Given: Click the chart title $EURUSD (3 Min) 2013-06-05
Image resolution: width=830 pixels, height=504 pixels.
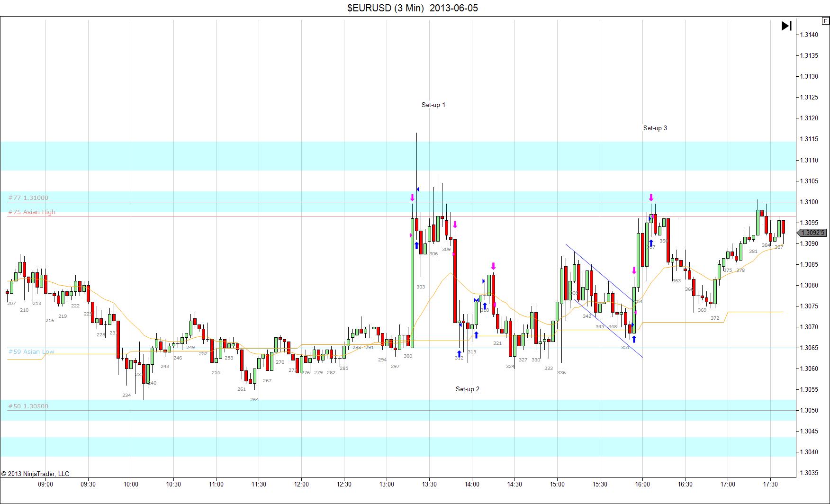Looking at the screenshot, I should 413,8.
